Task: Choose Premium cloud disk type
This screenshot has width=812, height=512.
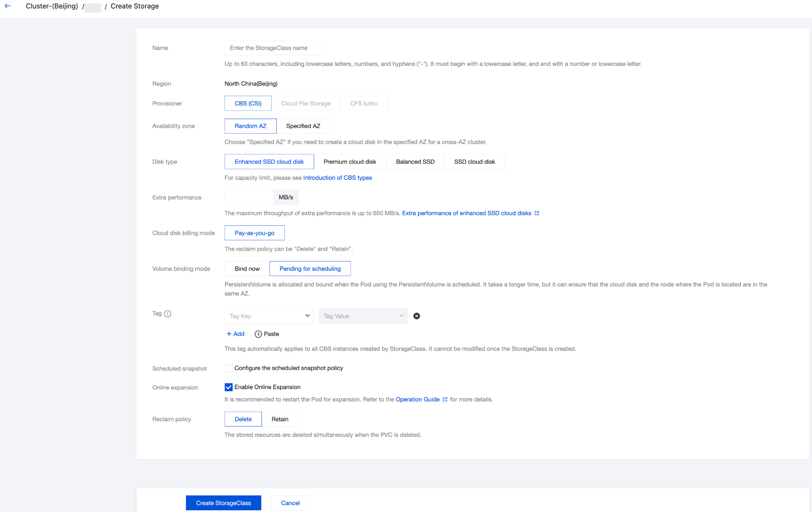Action: click(349, 162)
